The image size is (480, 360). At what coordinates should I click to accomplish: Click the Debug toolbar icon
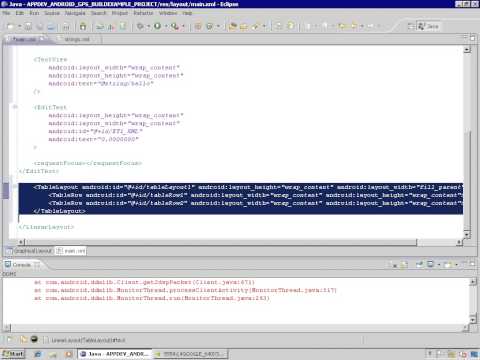point(140,26)
